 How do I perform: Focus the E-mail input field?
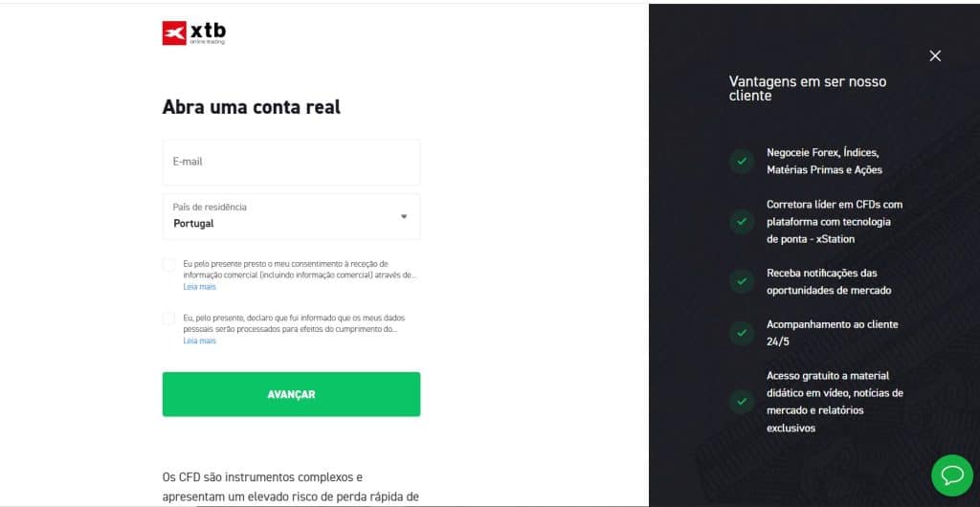[291, 163]
